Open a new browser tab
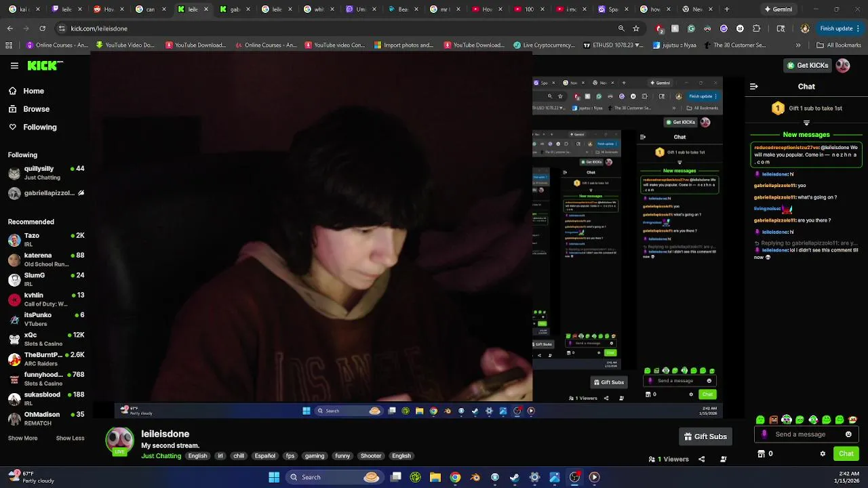This screenshot has width=868, height=488. coord(726,9)
